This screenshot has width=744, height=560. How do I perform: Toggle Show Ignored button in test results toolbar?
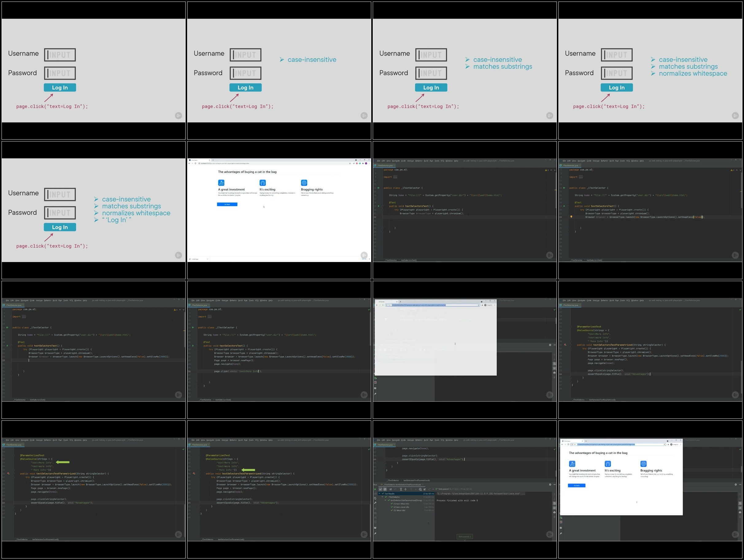[x=385, y=489]
